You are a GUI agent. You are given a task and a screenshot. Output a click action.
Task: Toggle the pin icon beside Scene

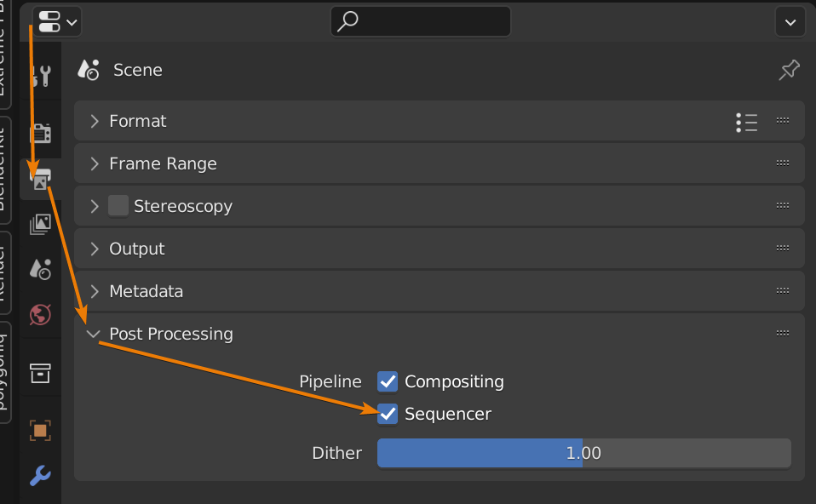coord(789,70)
